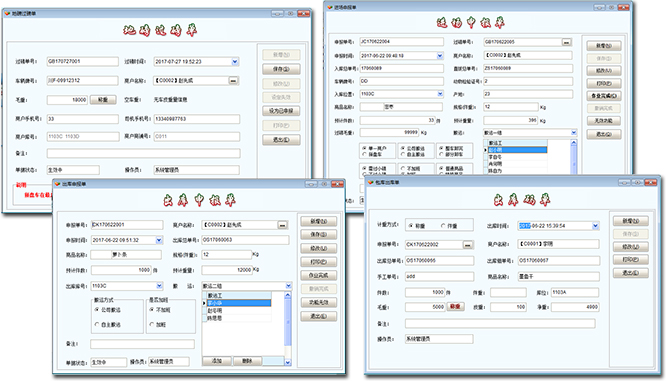Select 件重 radio in 出库码单 计量方式
This screenshot has width=666, height=381.
point(443,226)
